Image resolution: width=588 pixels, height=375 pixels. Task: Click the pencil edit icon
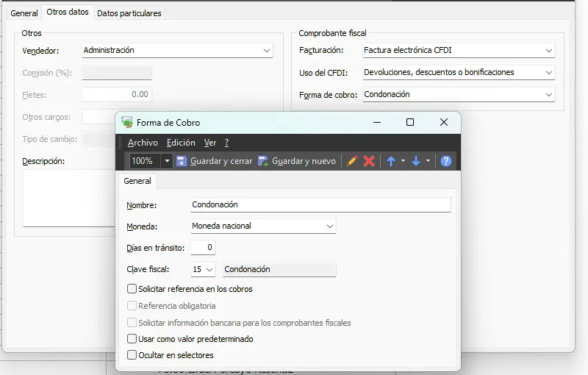(352, 161)
